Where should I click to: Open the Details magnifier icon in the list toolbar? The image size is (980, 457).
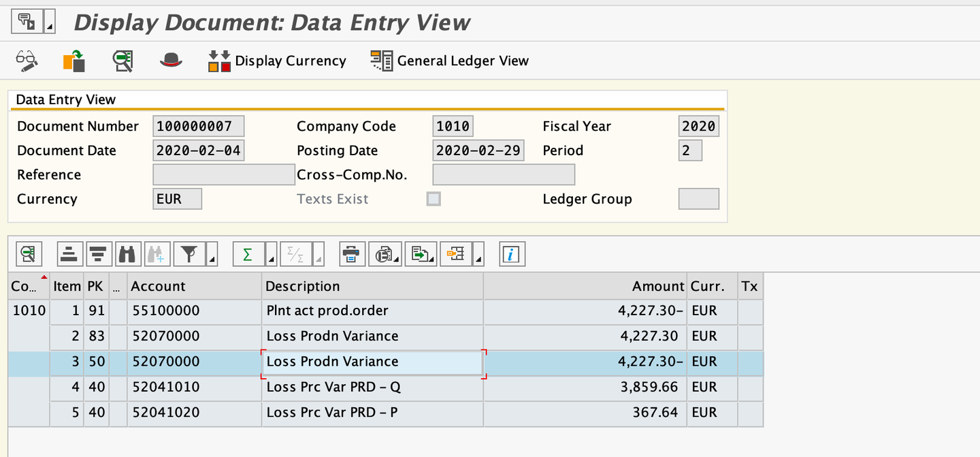click(28, 255)
